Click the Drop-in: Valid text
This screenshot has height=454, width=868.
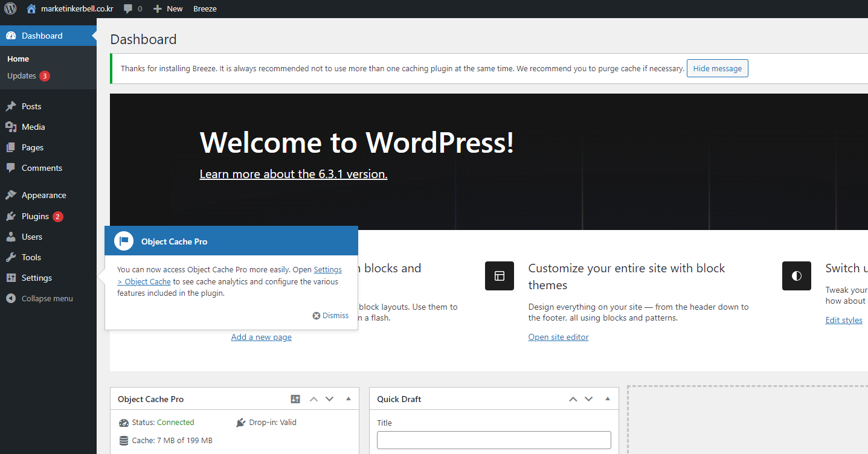tap(273, 423)
